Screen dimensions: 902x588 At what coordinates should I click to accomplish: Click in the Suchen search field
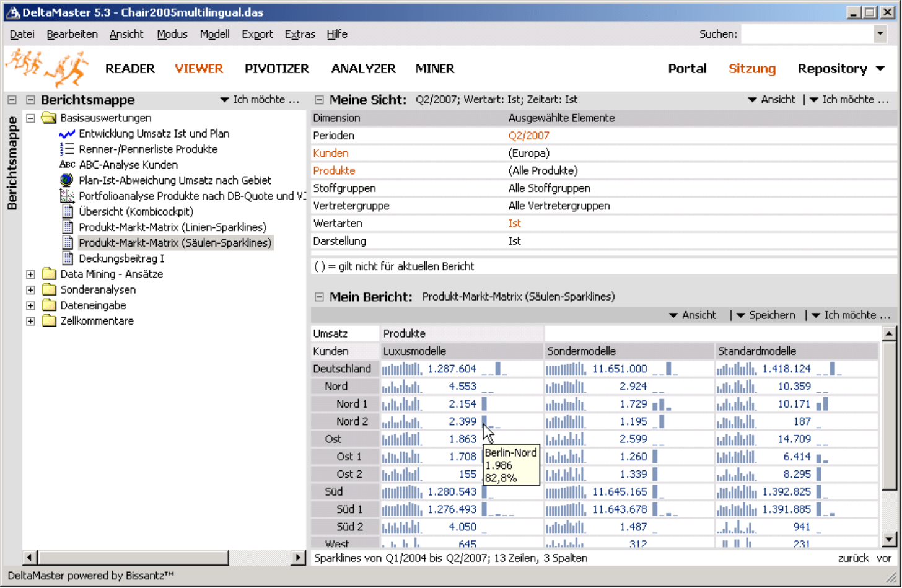[x=807, y=34]
